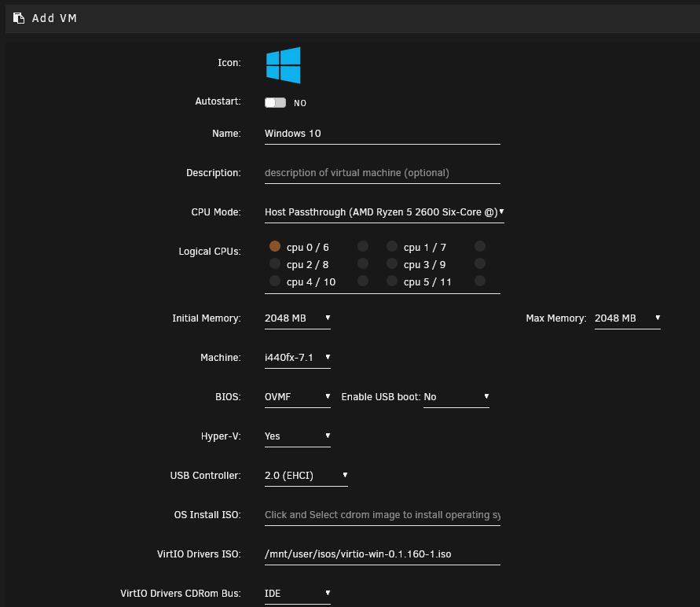Click the Description input field

coord(382,173)
